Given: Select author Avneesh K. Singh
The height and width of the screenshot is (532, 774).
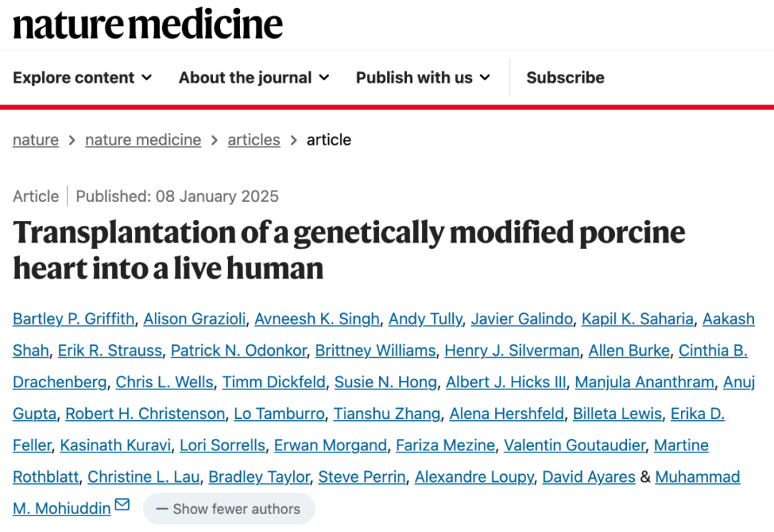Looking at the screenshot, I should (x=317, y=319).
